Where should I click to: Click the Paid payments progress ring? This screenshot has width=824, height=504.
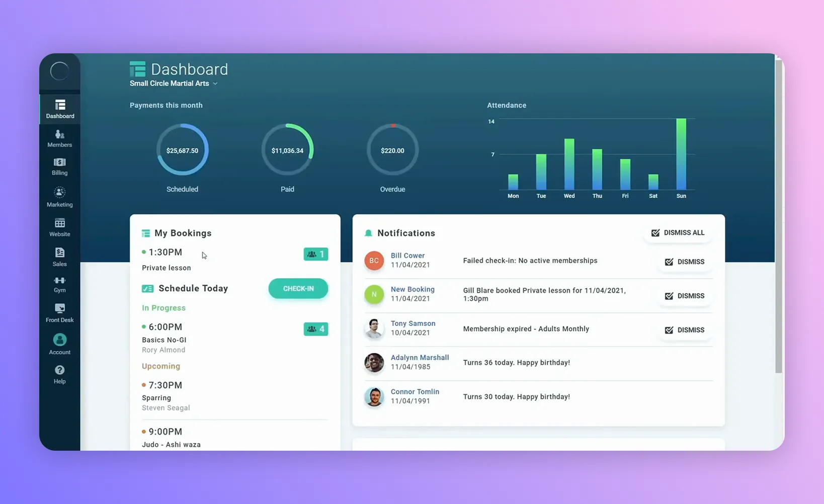point(287,149)
